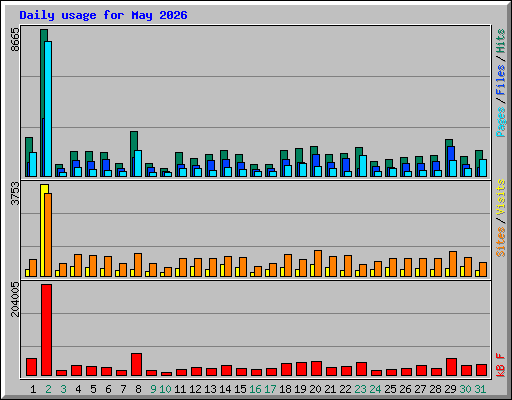Click day 18 on the x-axis

[285, 389]
